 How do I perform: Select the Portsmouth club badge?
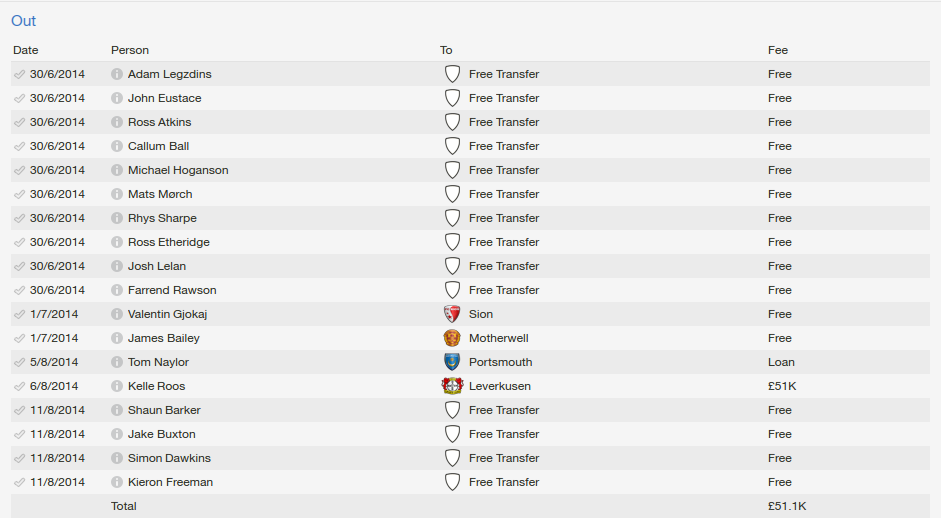(x=452, y=362)
